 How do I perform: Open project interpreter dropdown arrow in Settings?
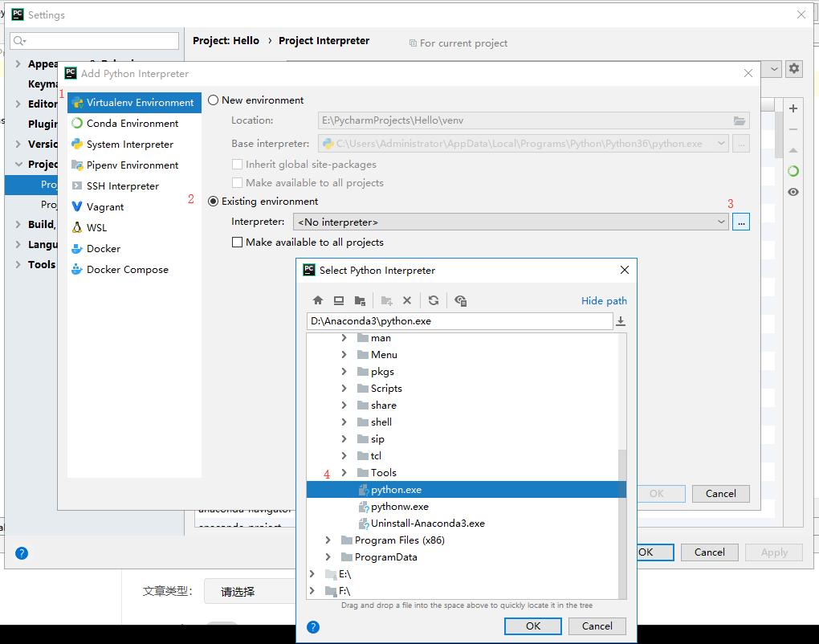tap(773, 68)
